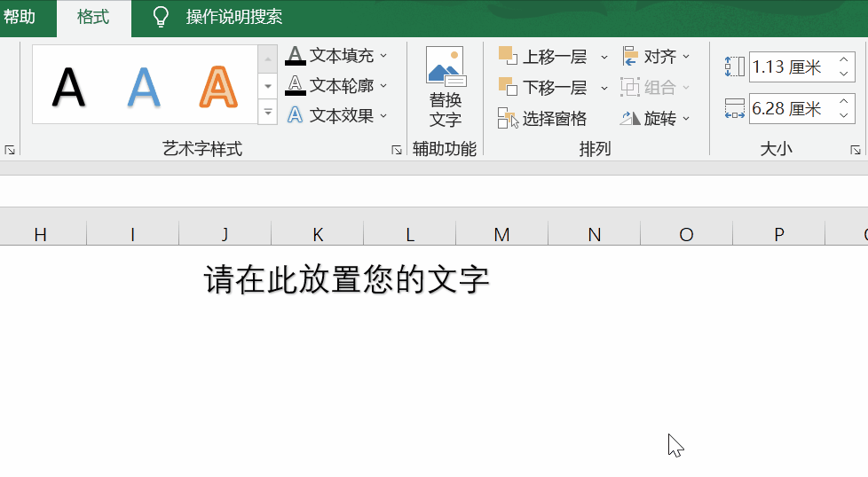Select column O header
The height and width of the screenshot is (477, 868).
tap(686, 234)
